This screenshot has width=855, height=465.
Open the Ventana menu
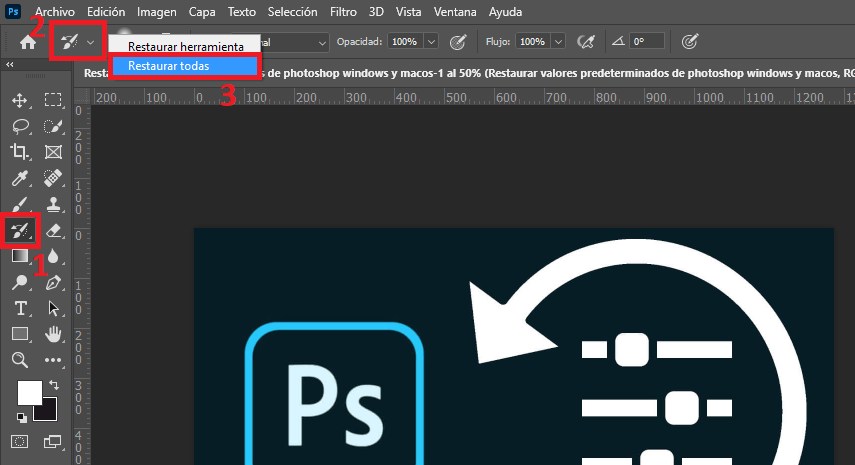[x=455, y=11]
